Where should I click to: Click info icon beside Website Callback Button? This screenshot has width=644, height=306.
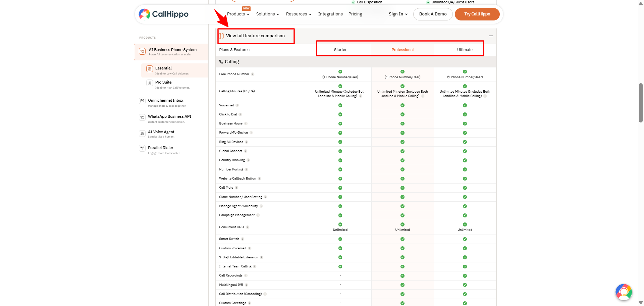click(259, 178)
